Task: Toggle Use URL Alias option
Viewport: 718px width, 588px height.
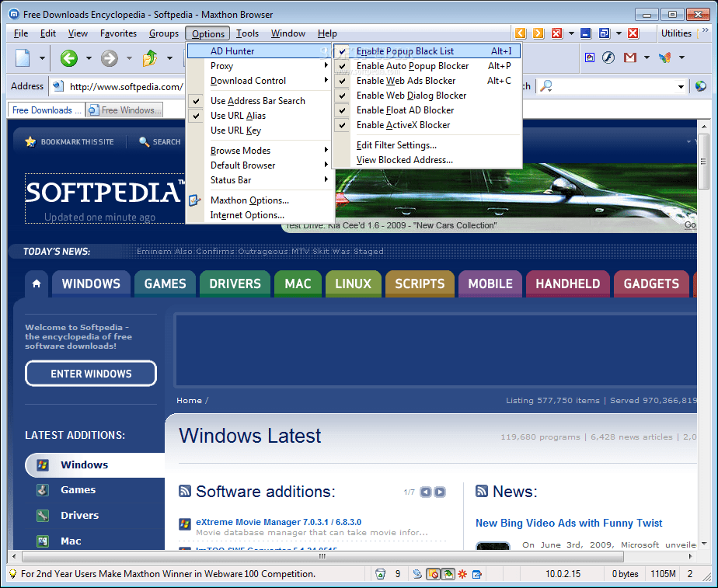Action: click(260, 115)
